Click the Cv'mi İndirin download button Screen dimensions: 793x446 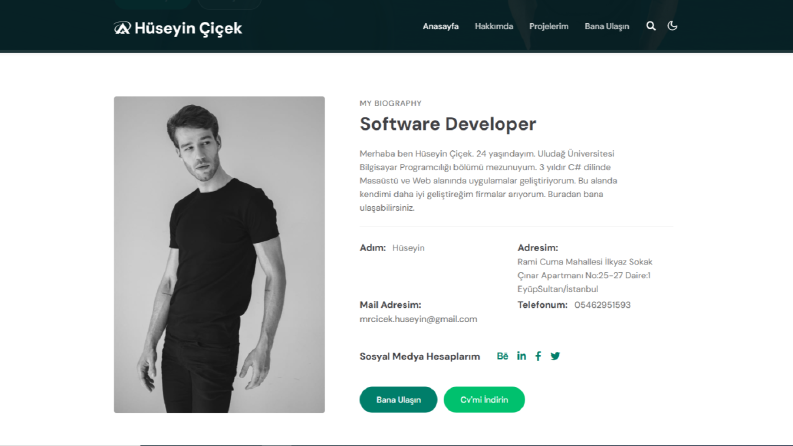point(484,399)
